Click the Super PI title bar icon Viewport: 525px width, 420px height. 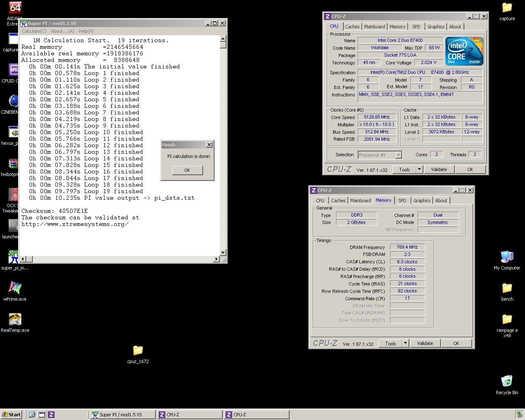[24, 23]
